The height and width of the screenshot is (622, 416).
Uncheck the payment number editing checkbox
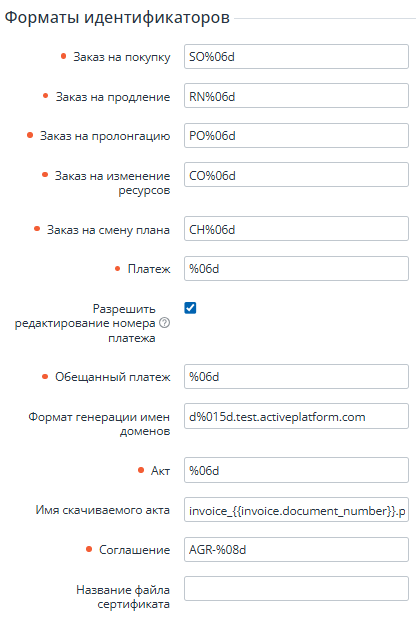[190, 308]
